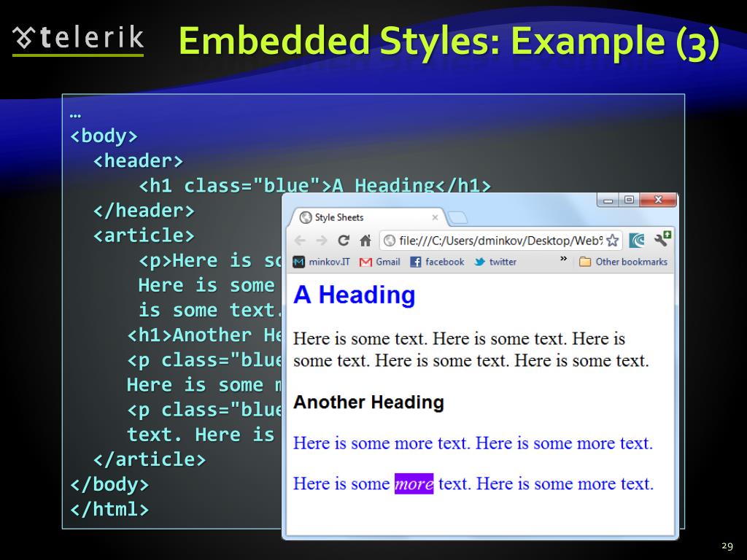Open the Other bookmarks label
The width and height of the screenshot is (747, 560).
click(x=631, y=262)
